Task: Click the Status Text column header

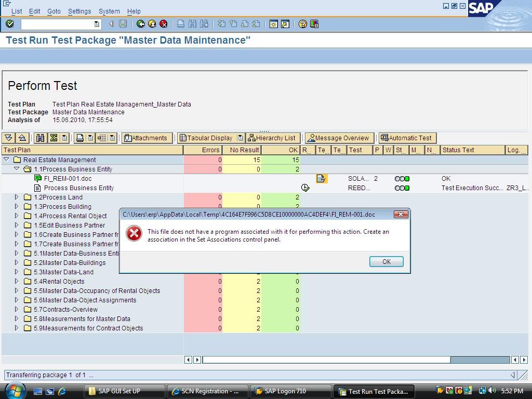Action: tap(472, 150)
